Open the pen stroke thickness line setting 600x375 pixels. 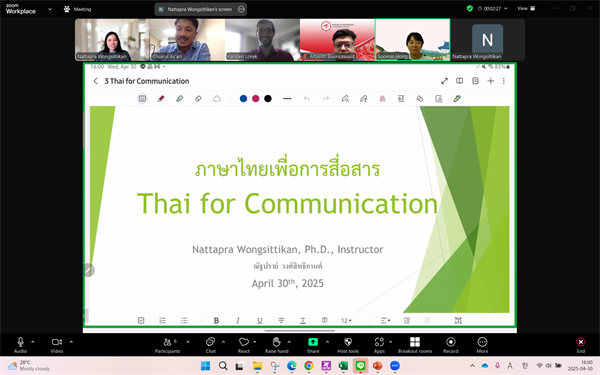[x=287, y=99]
